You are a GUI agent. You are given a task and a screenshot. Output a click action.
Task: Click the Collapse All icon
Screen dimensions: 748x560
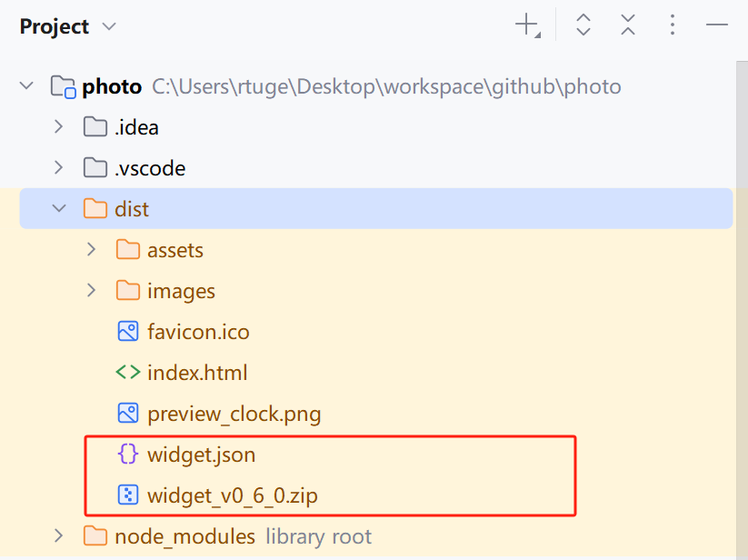point(628,25)
